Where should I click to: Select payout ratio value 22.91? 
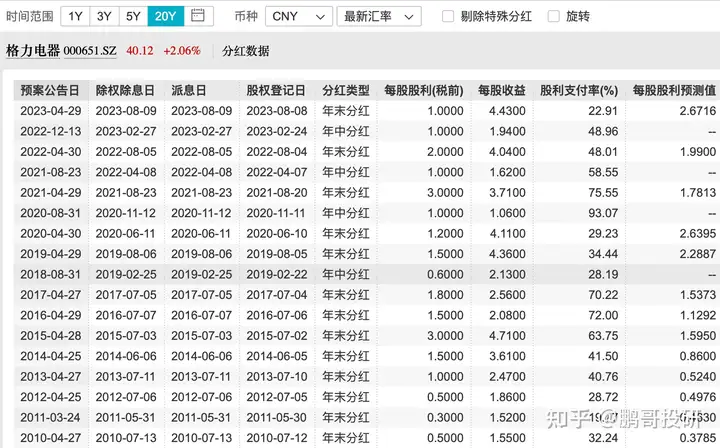603,111
